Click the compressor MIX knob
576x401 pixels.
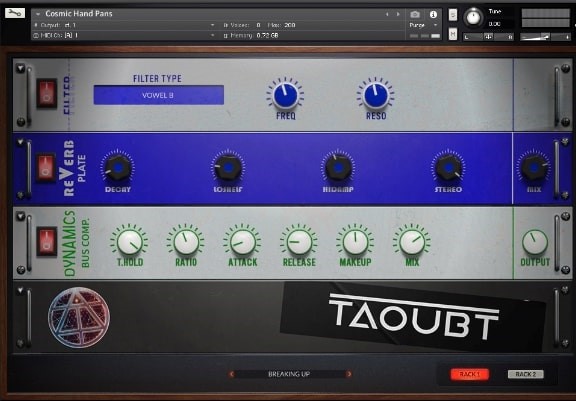pos(412,242)
